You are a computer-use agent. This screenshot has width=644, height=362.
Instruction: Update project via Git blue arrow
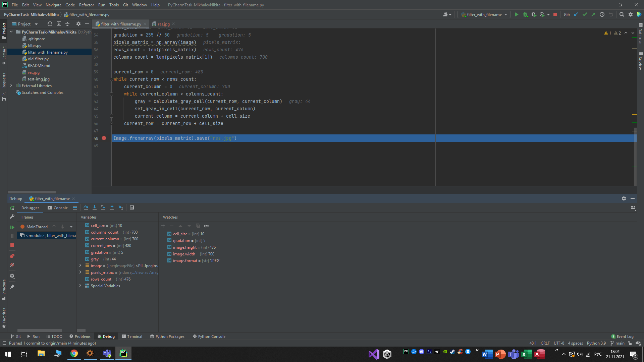pyautogui.click(x=576, y=14)
